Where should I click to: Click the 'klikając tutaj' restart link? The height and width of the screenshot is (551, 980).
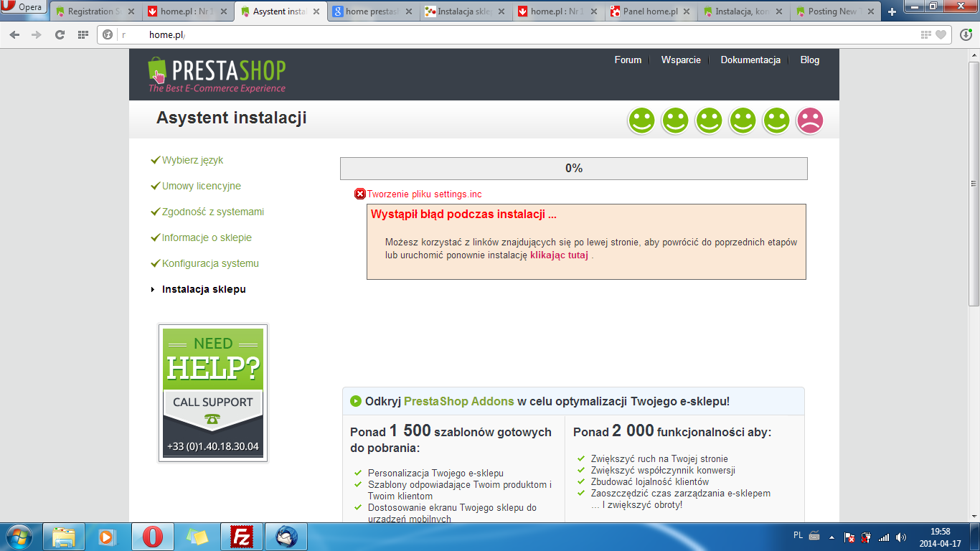pyautogui.click(x=559, y=255)
